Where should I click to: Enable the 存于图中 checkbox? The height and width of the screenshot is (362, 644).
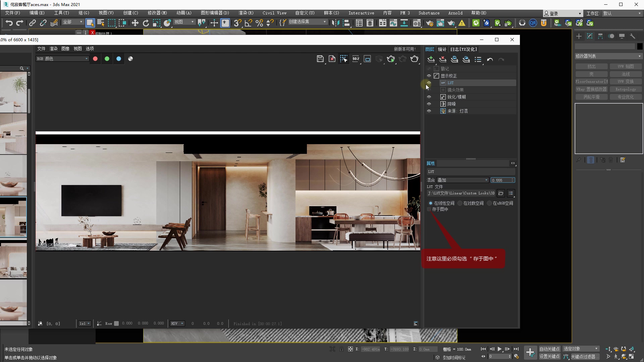pyautogui.click(x=429, y=209)
